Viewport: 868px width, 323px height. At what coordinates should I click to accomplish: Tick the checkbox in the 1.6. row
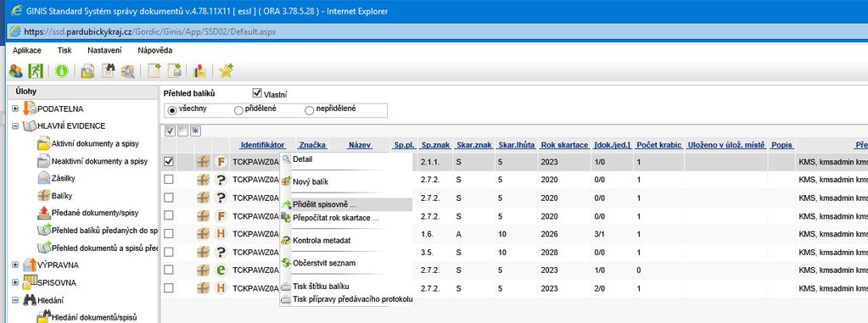(169, 234)
